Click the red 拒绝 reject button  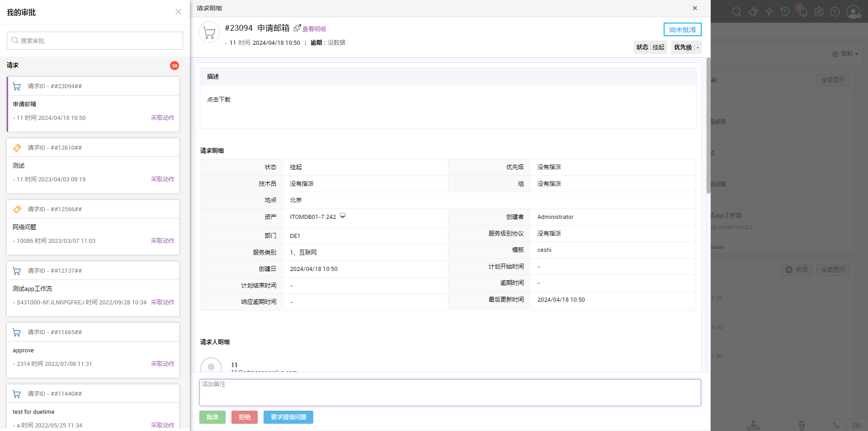point(245,417)
